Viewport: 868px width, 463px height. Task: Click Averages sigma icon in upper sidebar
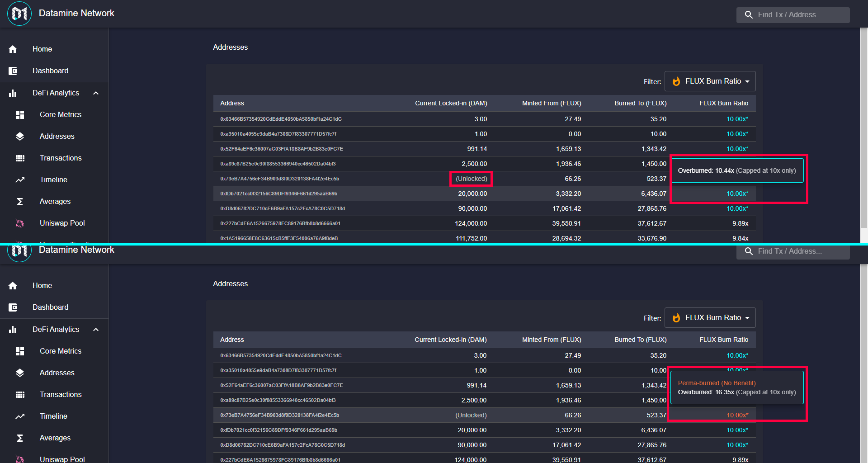point(20,202)
